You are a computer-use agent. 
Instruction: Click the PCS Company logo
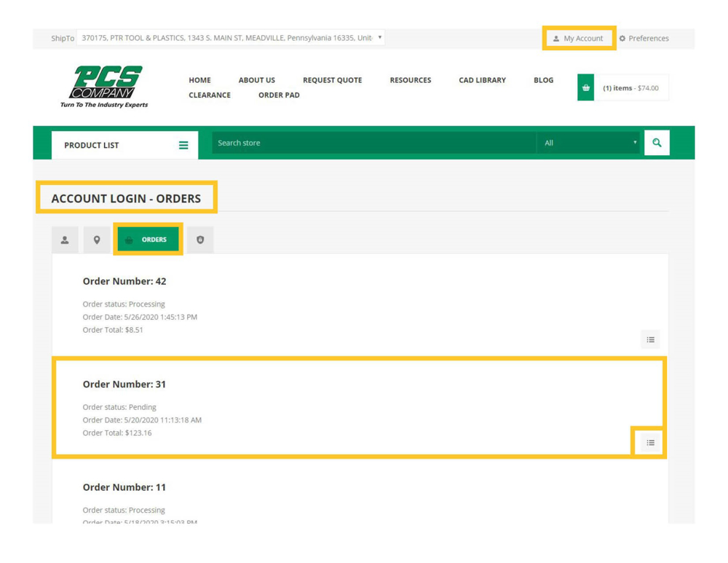(x=105, y=87)
